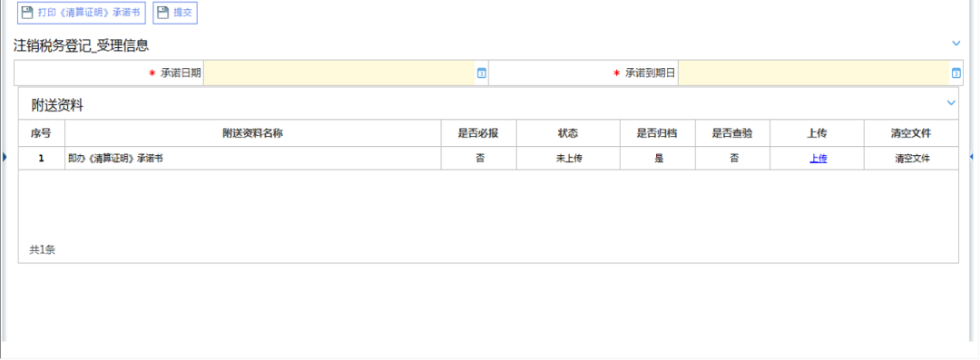Click the 承诺到期日 input field
Viewport: 980px width, 360px height.
point(814,73)
